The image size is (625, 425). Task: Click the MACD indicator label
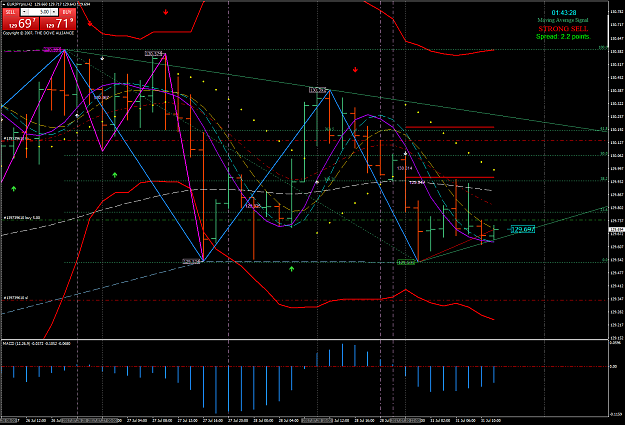coord(37,343)
